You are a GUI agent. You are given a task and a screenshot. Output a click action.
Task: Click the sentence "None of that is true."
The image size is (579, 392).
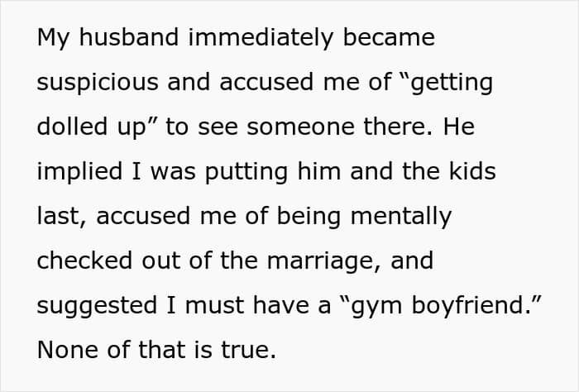pyautogui.click(x=156, y=351)
